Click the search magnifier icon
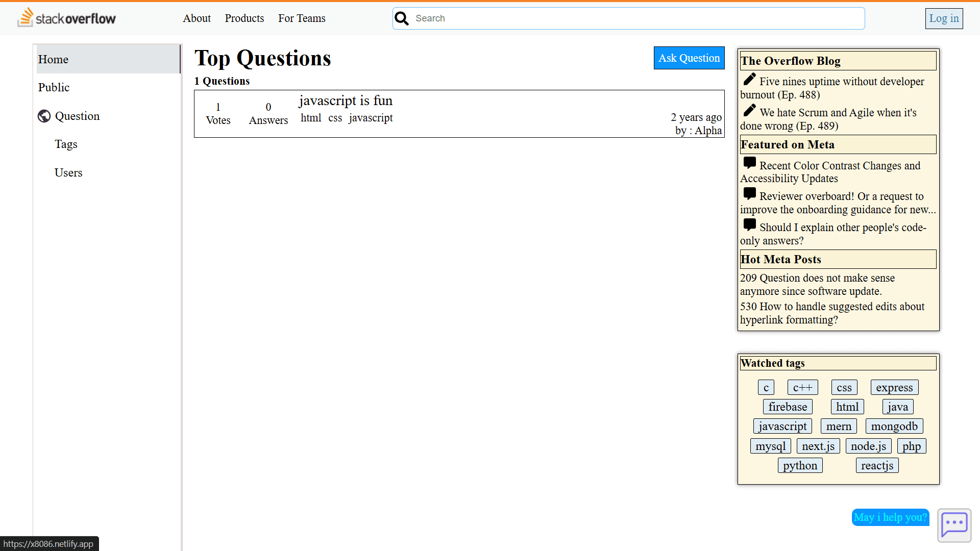Image resolution: width=980 pixels, height=551 pixels. click(402, 18)
